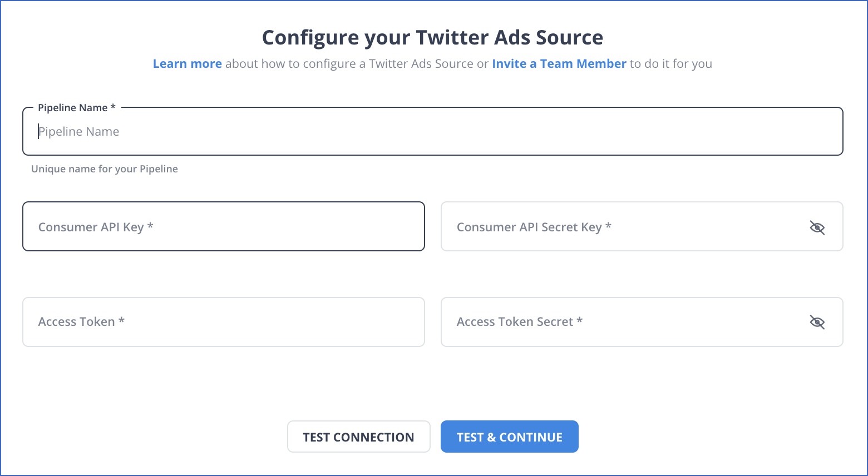Click Invite a Team Member
This screenshot has width=868, height=476.
[x=559, y=63]
